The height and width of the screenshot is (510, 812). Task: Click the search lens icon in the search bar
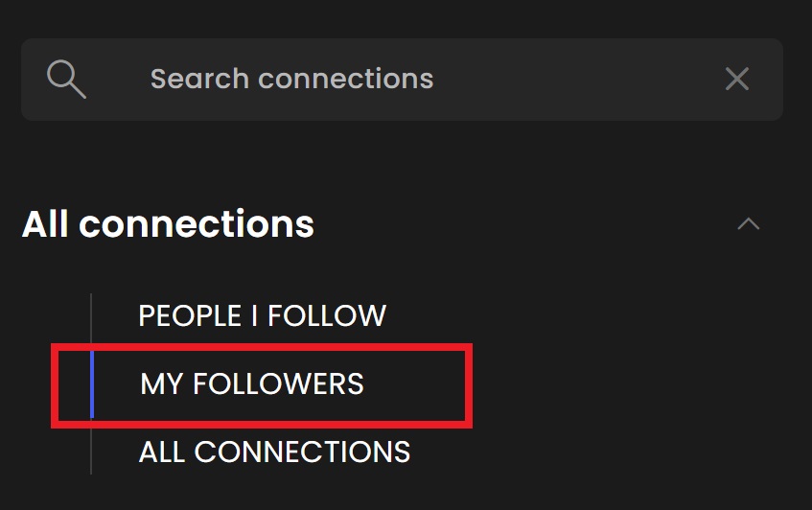point(66,80)
